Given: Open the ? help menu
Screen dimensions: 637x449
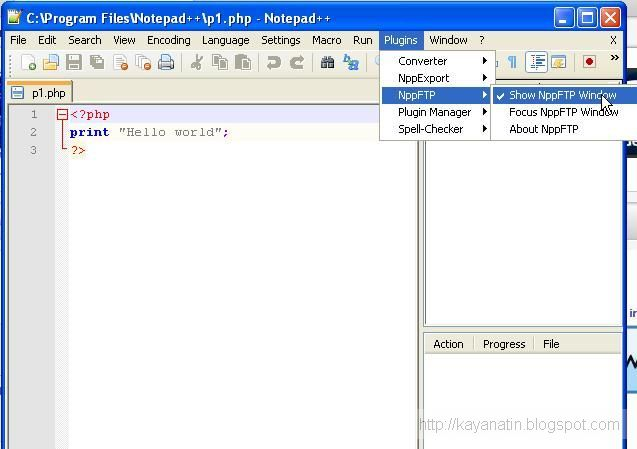Looking at the screenshot, I should (x=482, y=40).
